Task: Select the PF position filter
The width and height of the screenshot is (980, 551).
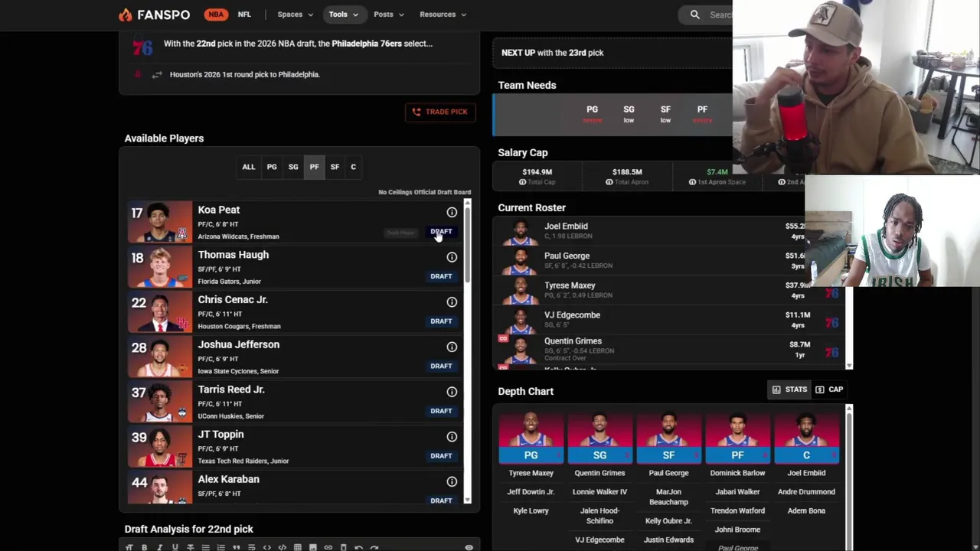Action: (314, 167)
